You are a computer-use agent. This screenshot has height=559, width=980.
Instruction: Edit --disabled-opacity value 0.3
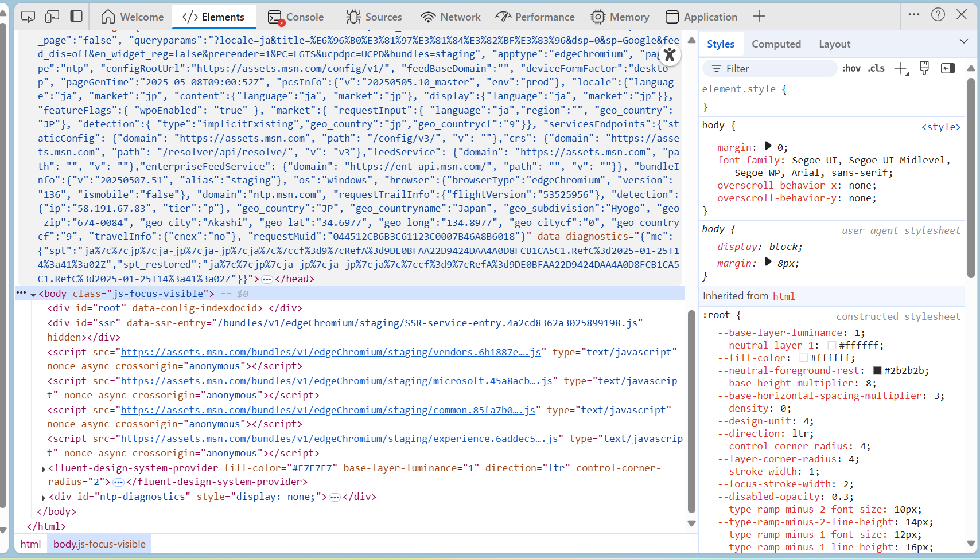point(840,497)
